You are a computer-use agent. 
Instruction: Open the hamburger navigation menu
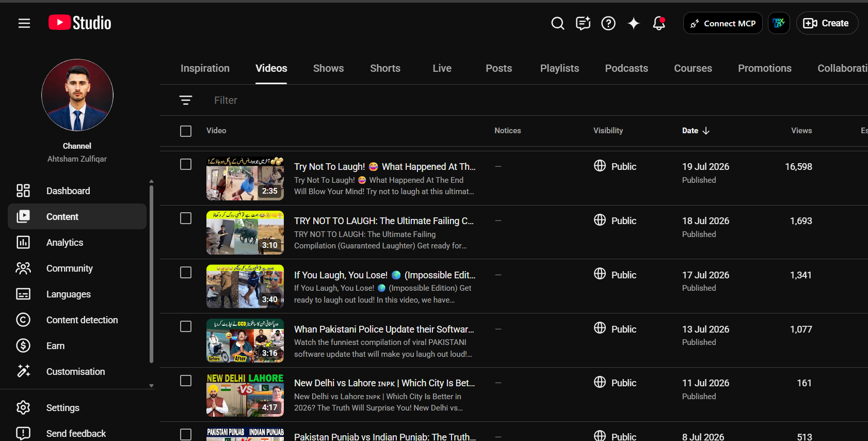[24, 23]
